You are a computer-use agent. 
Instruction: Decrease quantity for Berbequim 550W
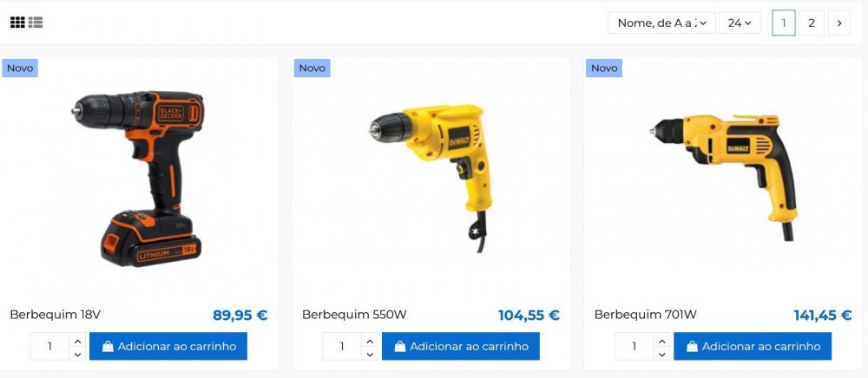pos(370,354)
